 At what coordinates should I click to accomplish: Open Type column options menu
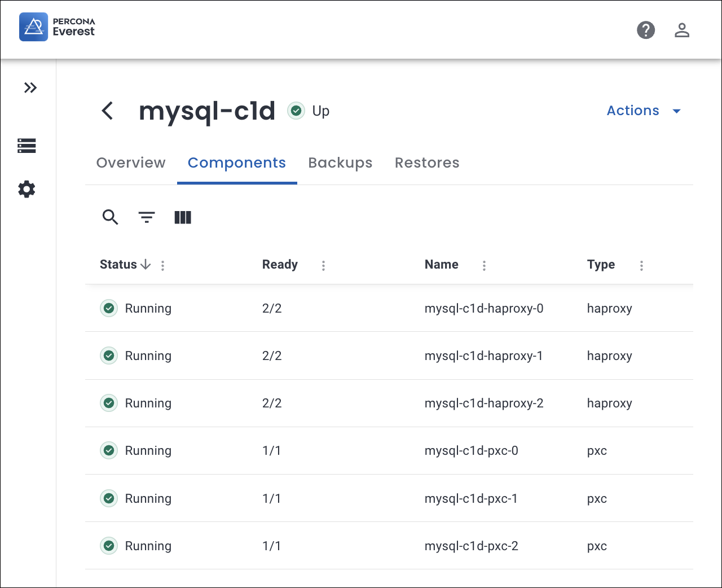[x=641, y=265]
